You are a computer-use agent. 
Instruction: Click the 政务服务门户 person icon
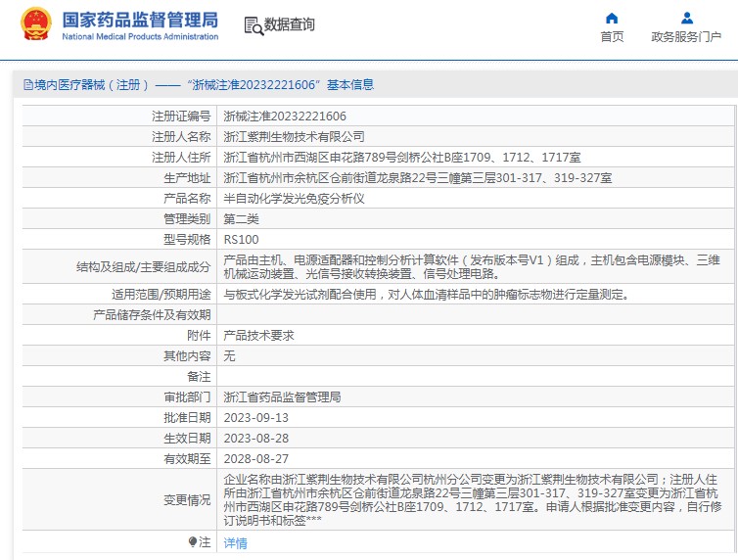coord(687,18)
